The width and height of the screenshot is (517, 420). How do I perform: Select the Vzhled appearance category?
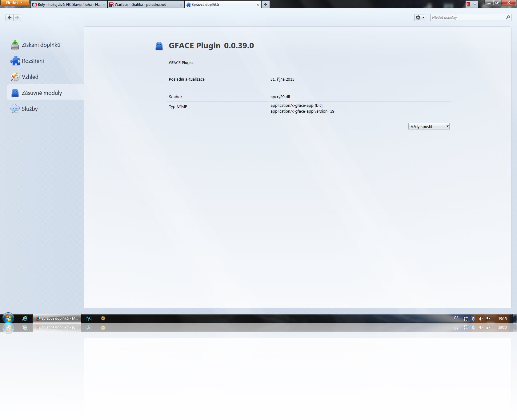[x=30, y=77]
